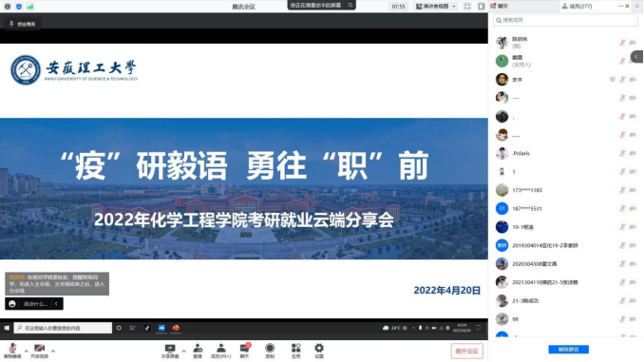644x362 pixels.
Task: Open the Apps grid icon in the toolbar
Action: click(x=295, y=351)
